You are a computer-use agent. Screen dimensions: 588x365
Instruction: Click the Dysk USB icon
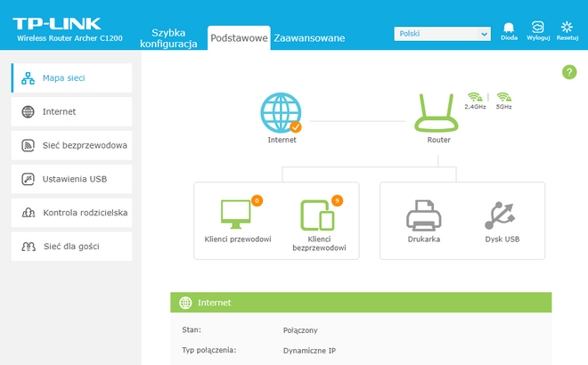[x=502, y=215]
